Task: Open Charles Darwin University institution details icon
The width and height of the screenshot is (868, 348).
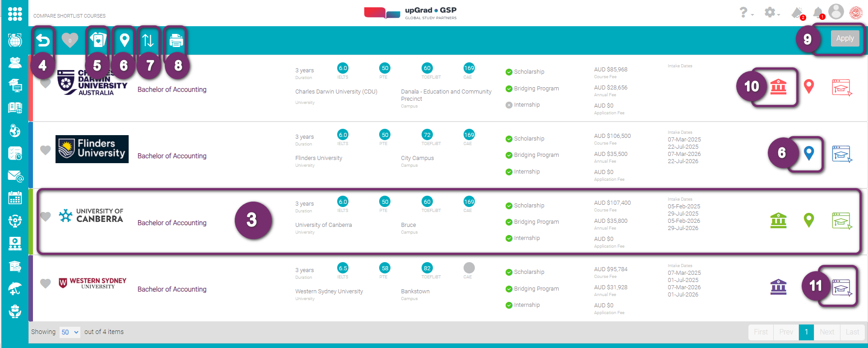Action: click(778, 86)
